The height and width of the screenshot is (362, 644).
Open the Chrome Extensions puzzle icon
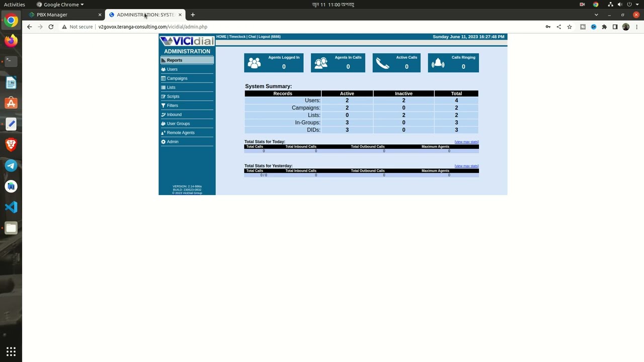[604, 27]
